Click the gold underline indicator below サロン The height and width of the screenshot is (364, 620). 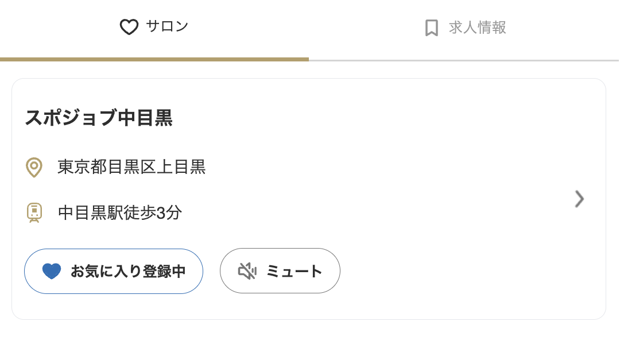click(154, 59)
